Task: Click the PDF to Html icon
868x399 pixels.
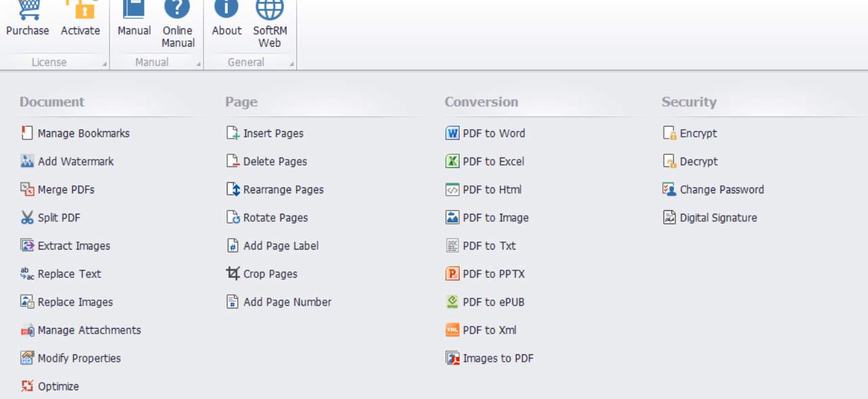Action: tap(452, 189)
